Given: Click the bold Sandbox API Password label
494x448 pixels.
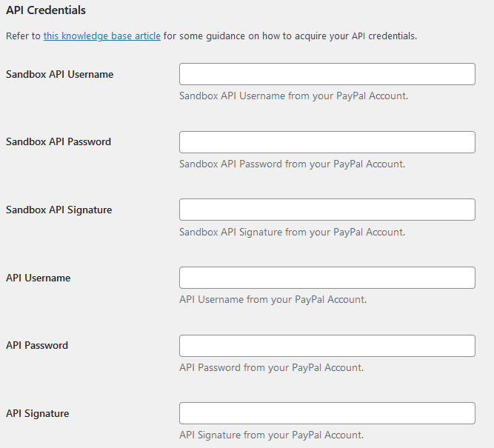Looking at the screenshot, I should coord(59,141).
